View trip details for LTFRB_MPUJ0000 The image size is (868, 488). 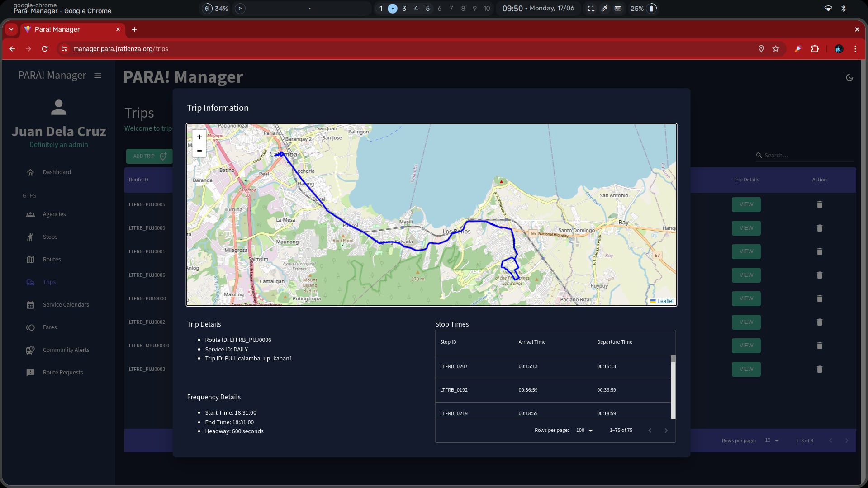[x=746, y=346]
